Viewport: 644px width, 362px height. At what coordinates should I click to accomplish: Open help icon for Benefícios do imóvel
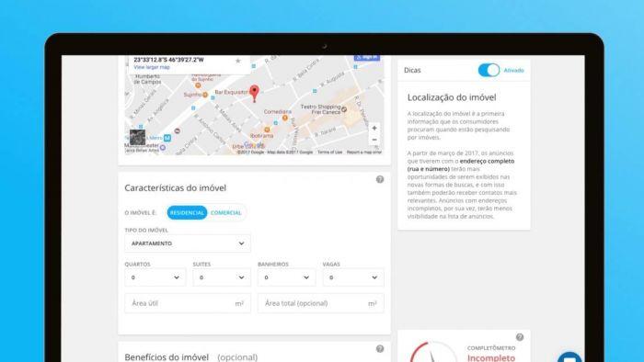click(x=380, y=348)
